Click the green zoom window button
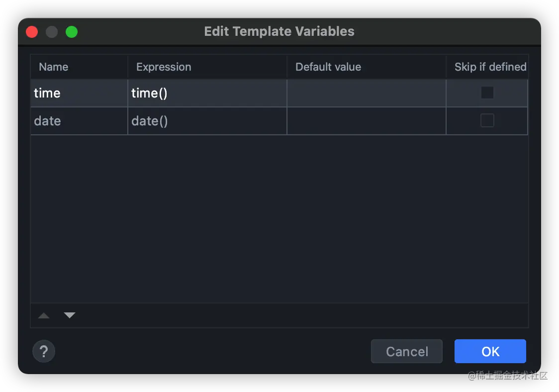 click(72, 32)
